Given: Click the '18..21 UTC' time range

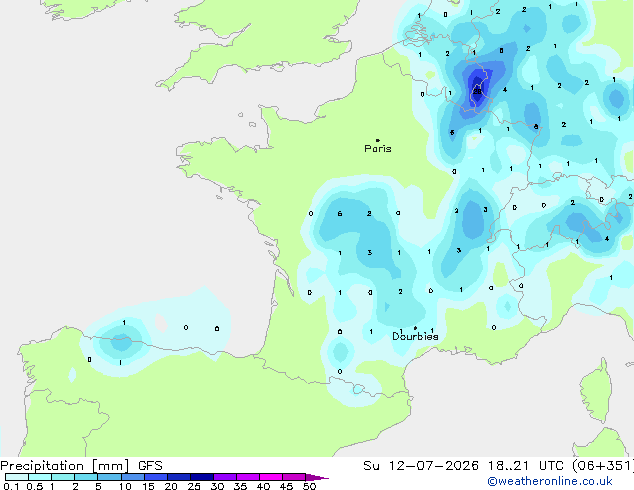Looking at the screenshot, I should (525, 466).
